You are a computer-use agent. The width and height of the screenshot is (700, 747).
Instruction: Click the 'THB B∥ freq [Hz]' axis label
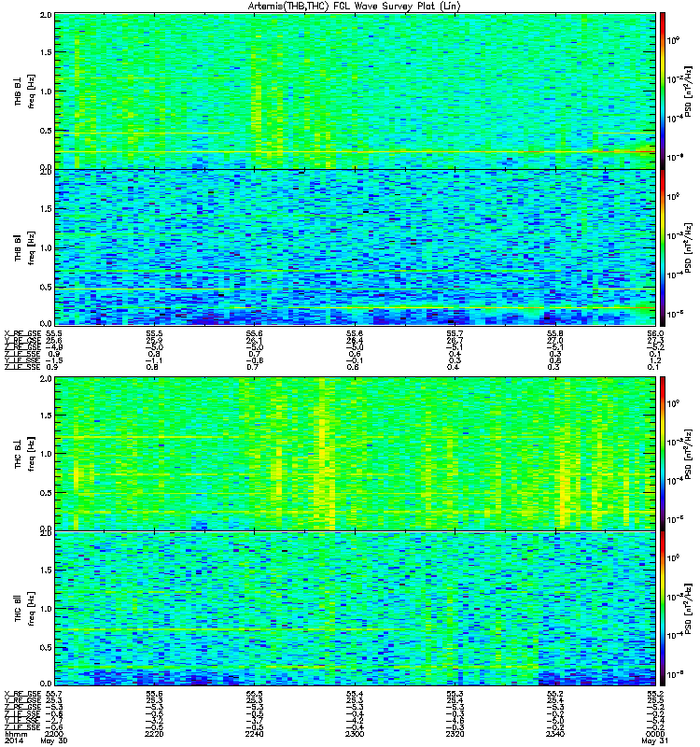click(24, 248)
